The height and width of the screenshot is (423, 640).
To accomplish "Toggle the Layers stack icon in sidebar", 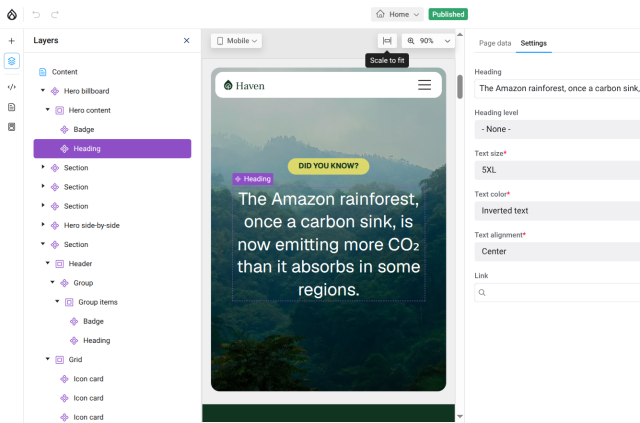I will click(x=12, y=61).
